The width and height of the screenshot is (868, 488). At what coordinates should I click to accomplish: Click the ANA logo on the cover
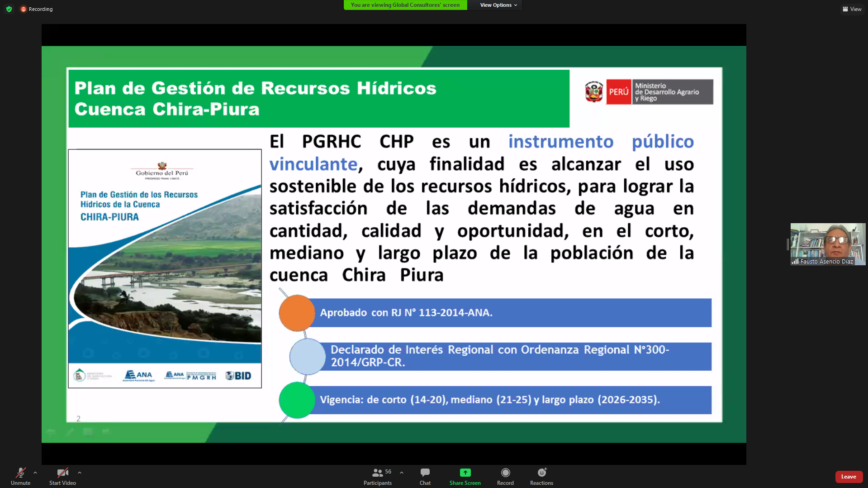pos(138,375)
